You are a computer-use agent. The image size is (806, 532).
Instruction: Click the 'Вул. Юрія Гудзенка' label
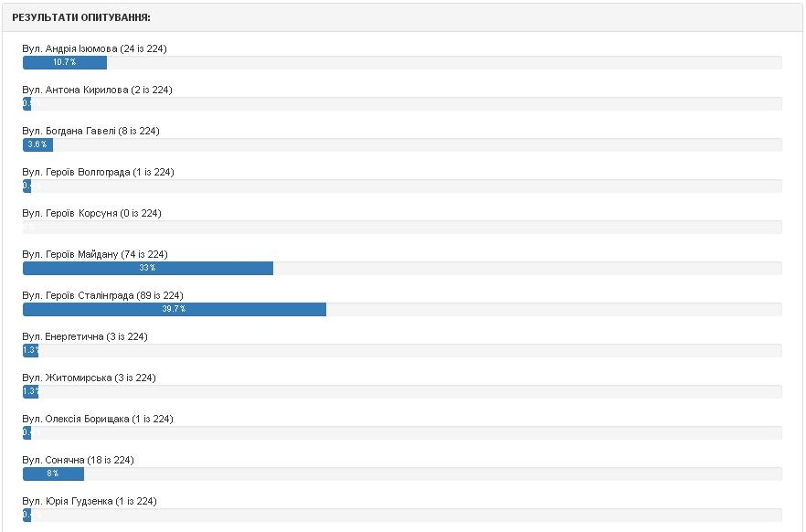[90, 501]
